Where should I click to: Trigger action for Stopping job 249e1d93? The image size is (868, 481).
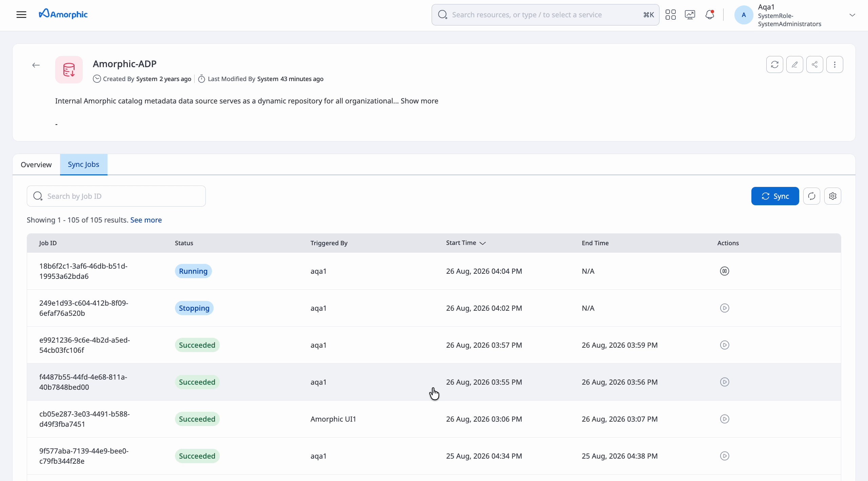click(725, 308)
